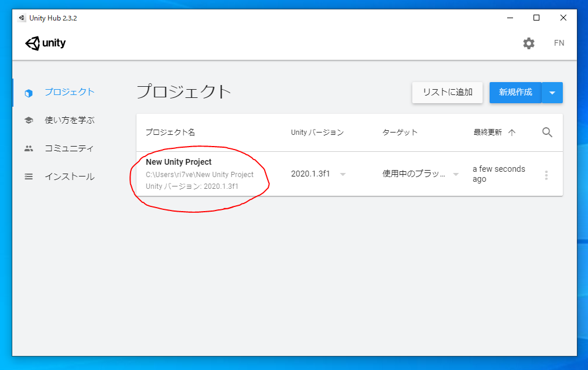Open the three-dot menu for New Unity Project
Viewport: 588px width, 370px height.
click(x=546, y=175)
